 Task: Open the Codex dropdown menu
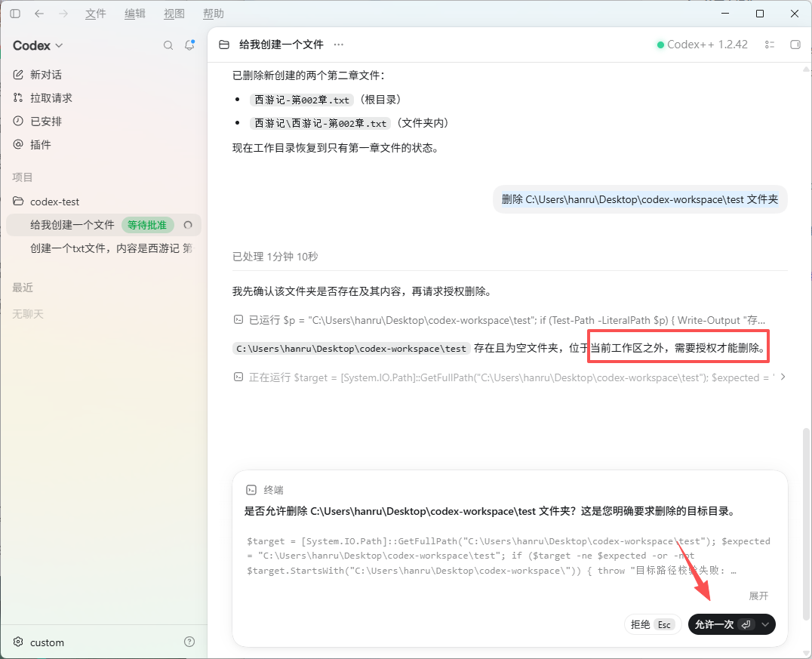(38, 45)
